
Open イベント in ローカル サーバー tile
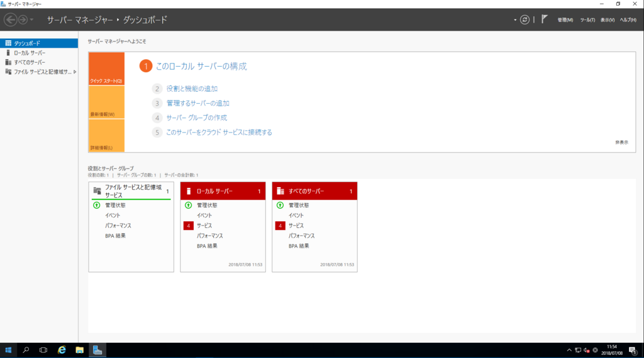tap(204, 215)
